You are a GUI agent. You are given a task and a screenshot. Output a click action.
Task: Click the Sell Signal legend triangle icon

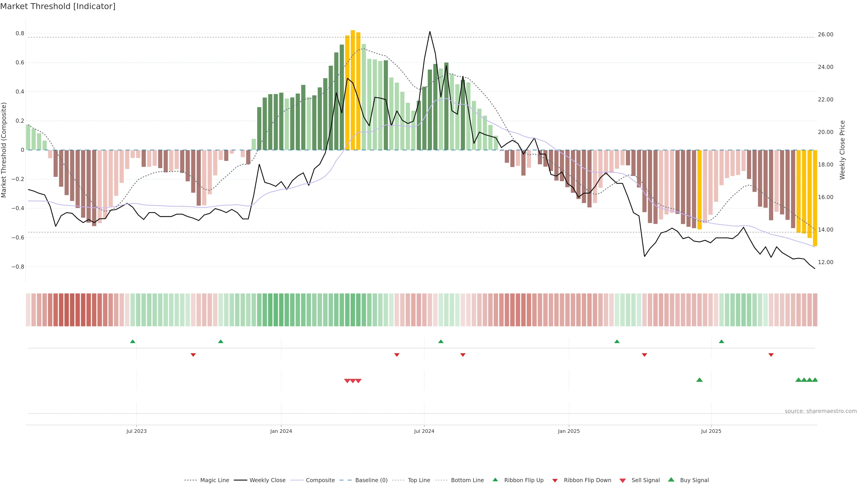[x=622, y=481]
